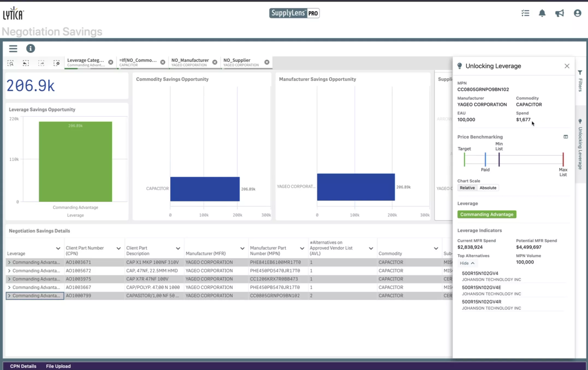Open the task checklist icon in header

click(x=525, y=13)
